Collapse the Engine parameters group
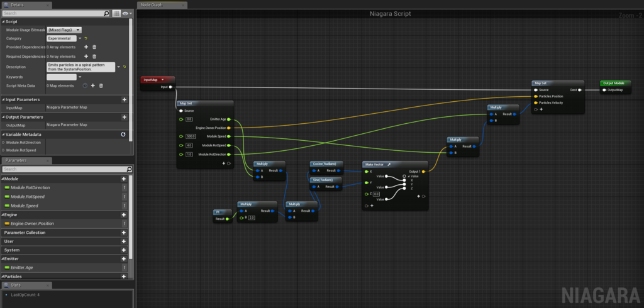The height and width of the screenshot is (308, 644). click(x=3, y=215)
